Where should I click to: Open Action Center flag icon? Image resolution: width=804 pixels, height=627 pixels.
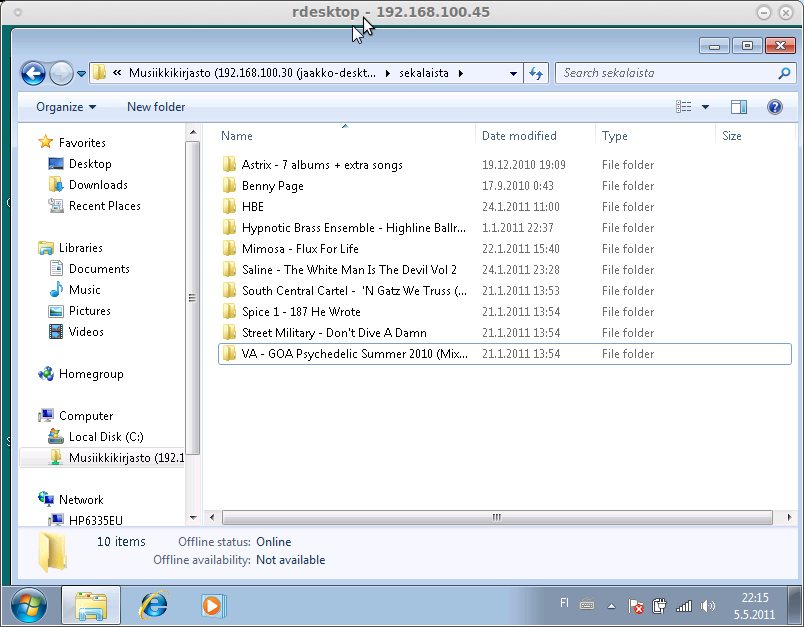point(636,606)
